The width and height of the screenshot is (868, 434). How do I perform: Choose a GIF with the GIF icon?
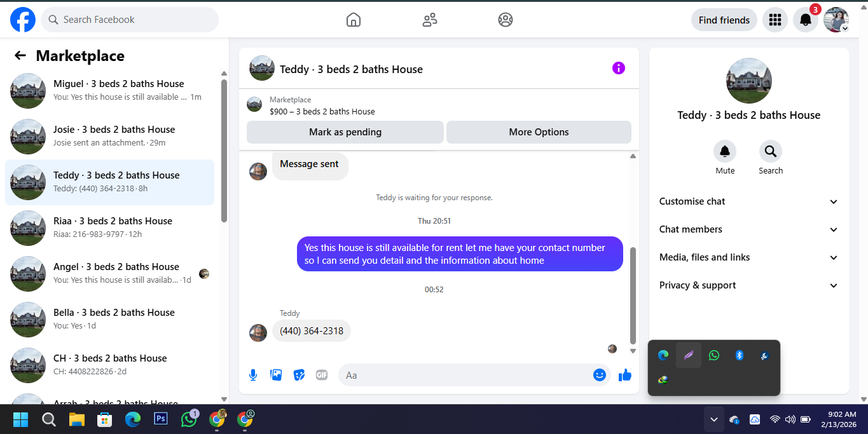[x=322, y=375]
